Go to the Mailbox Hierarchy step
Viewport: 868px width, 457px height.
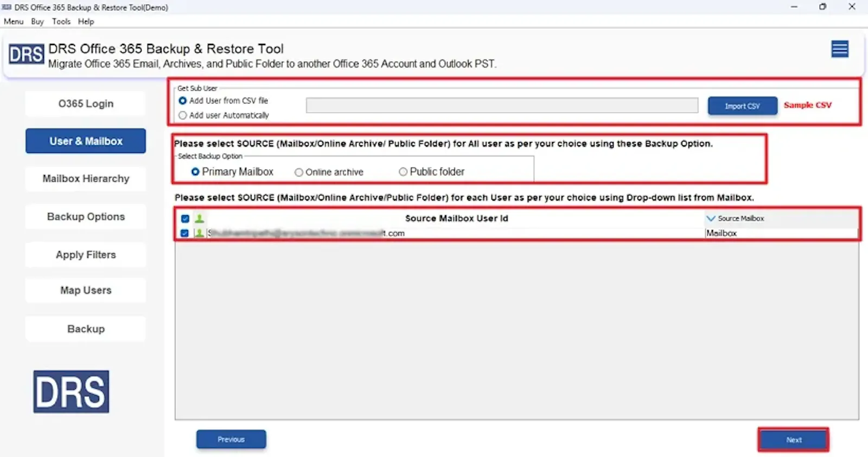86,178
